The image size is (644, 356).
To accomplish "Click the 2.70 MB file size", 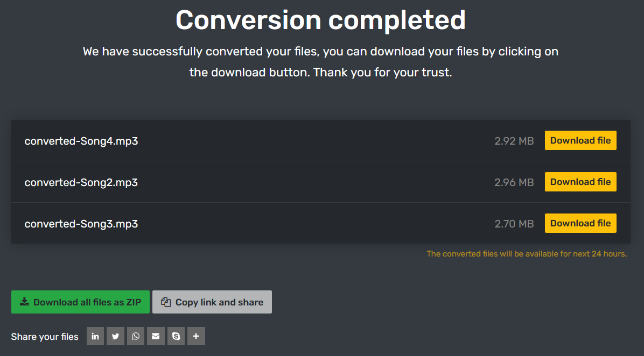I will [514, 224].
